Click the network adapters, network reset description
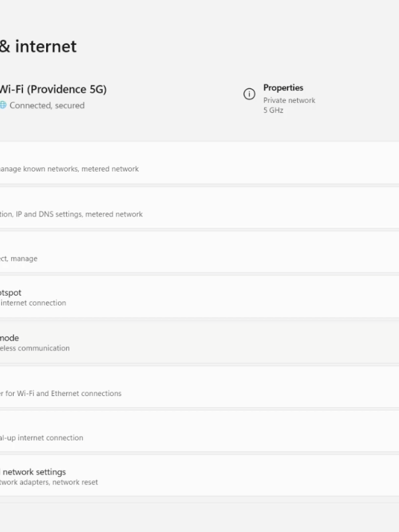This screenshot has height=532, width=399. 49,482
